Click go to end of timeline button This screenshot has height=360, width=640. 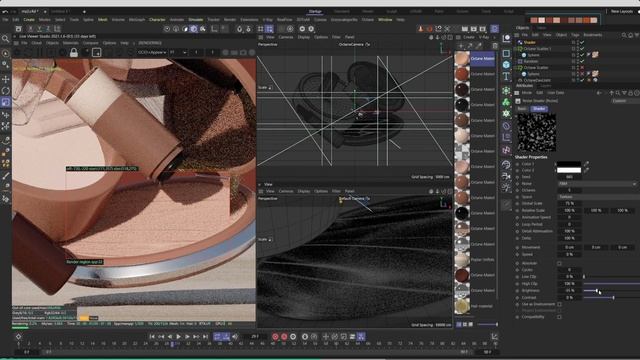[205, 337]
